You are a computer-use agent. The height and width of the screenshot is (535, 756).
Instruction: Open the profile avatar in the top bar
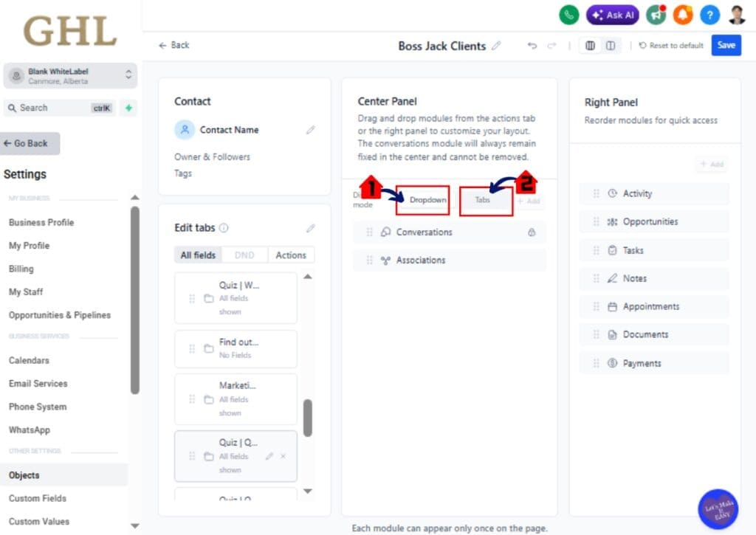[735, 15]
